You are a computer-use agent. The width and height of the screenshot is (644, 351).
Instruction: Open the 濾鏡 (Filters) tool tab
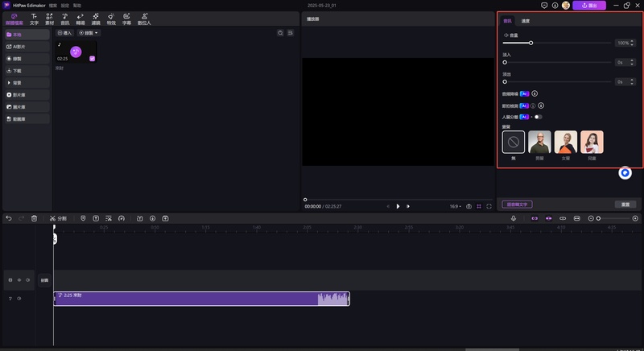pos(96,19)
